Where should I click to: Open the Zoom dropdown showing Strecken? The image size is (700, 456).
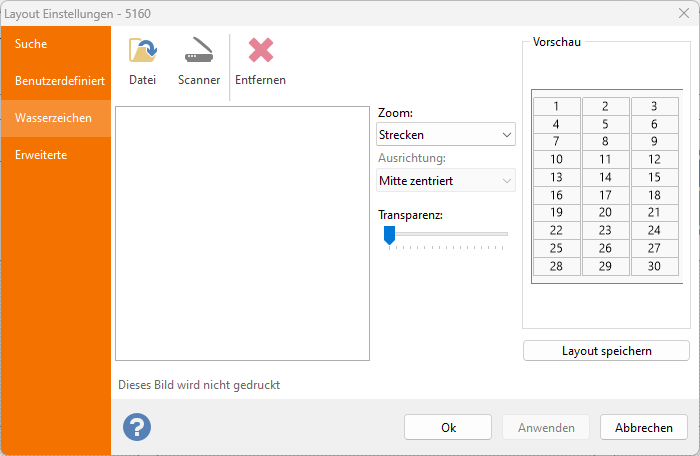(x=445, y=134)
